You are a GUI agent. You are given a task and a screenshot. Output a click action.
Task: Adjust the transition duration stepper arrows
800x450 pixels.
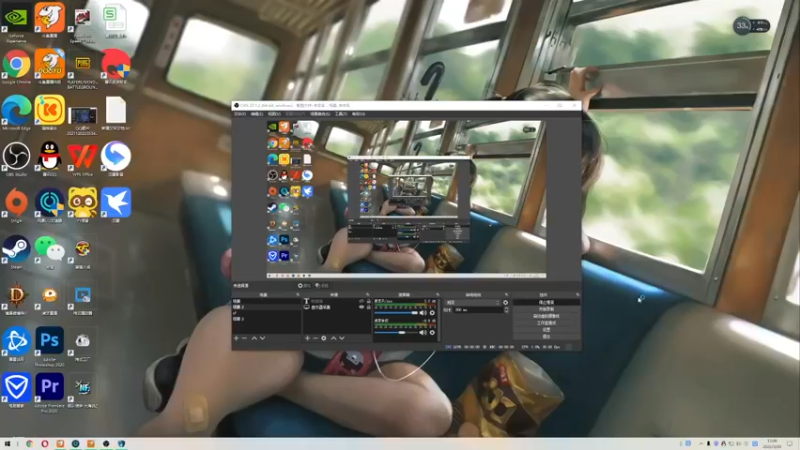click(507, 310)
